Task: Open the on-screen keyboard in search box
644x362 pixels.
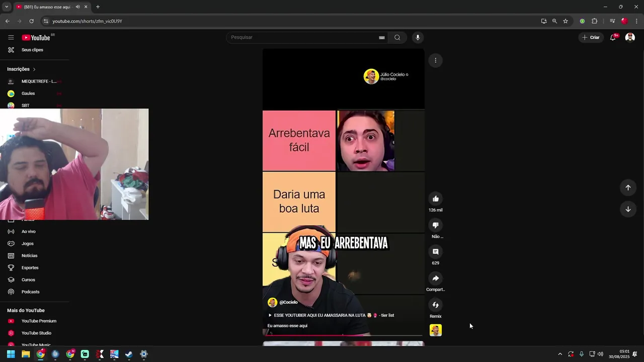Action: point(382,37)
